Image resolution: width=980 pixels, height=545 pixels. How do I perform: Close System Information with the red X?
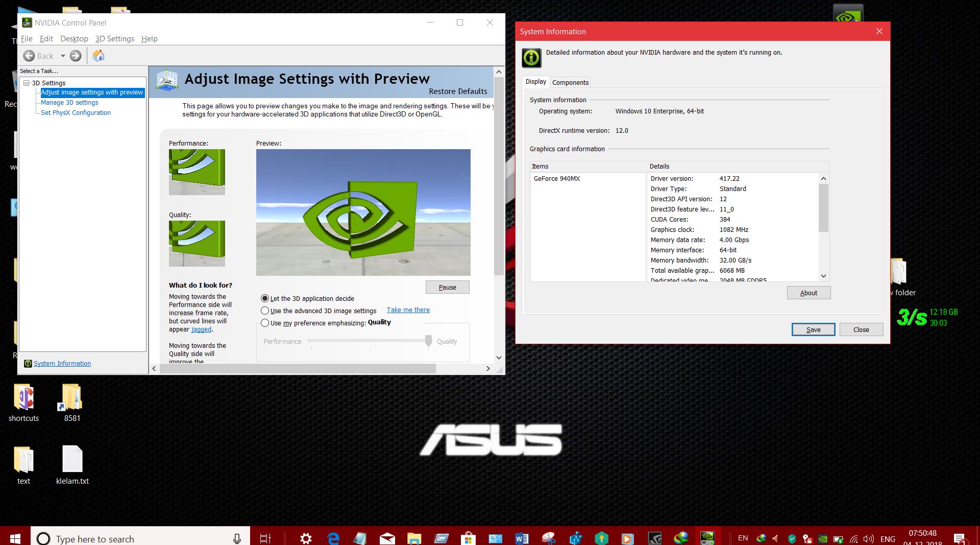(879, 31)
